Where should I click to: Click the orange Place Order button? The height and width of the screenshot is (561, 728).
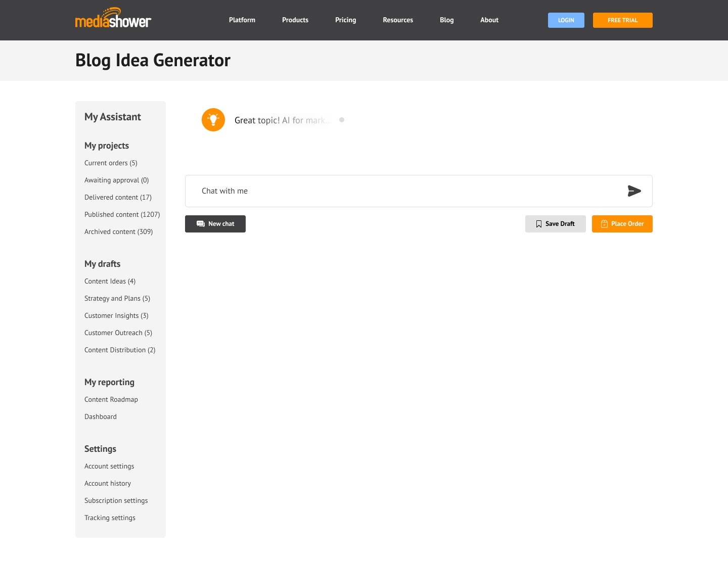622,224
